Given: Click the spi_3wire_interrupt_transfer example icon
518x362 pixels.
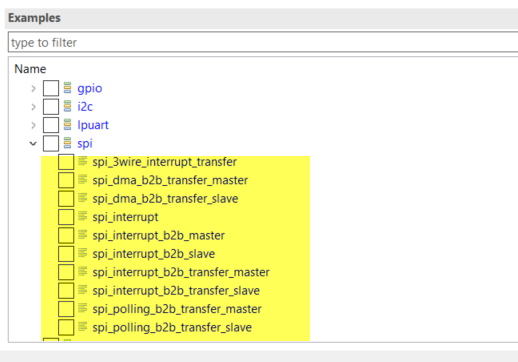Looking at the screenshot, I should click(x=83, y=161).
